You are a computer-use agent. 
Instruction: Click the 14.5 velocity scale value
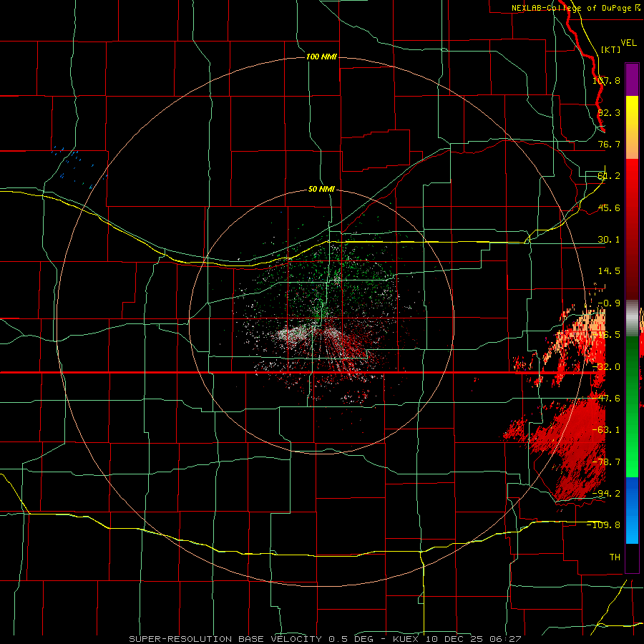click(609, 271)
